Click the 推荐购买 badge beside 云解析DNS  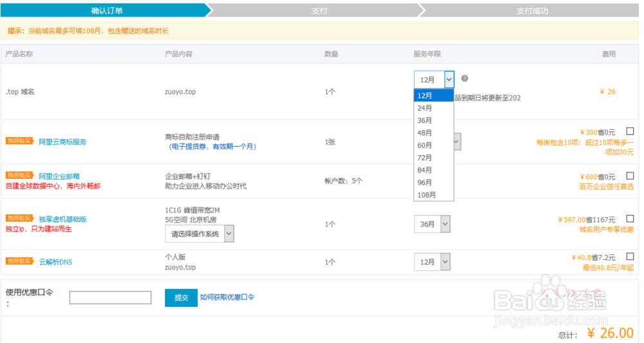coord(19,261)
